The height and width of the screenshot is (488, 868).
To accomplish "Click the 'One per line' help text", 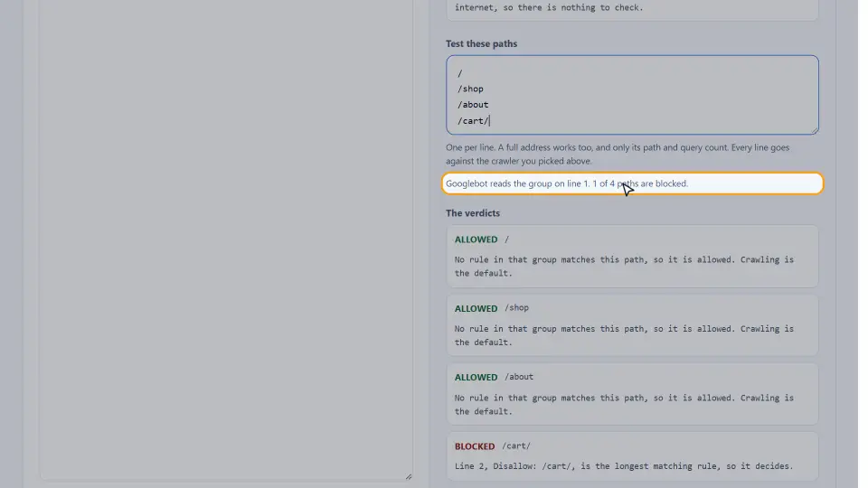I will tap(618, 155).
